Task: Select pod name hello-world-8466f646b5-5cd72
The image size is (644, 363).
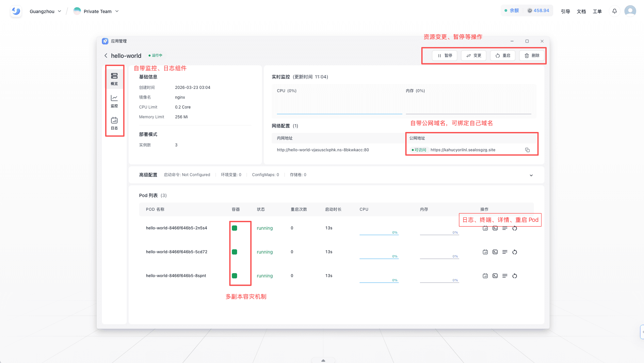Action: [x=176, y=252]
